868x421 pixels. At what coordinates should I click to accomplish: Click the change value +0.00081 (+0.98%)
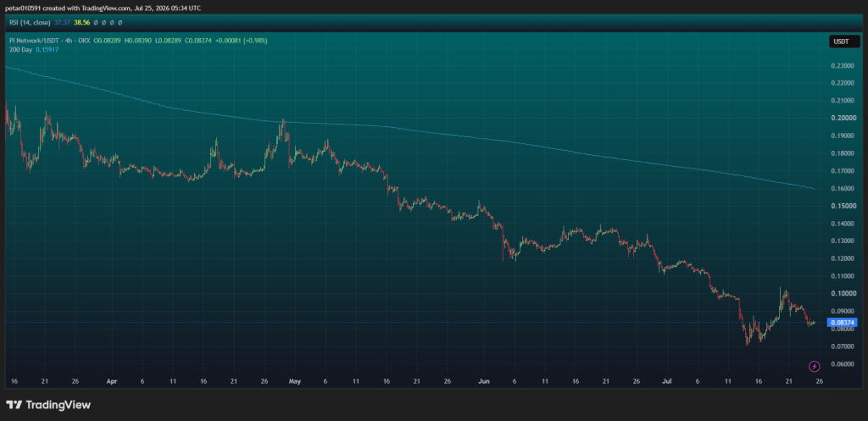242,41
